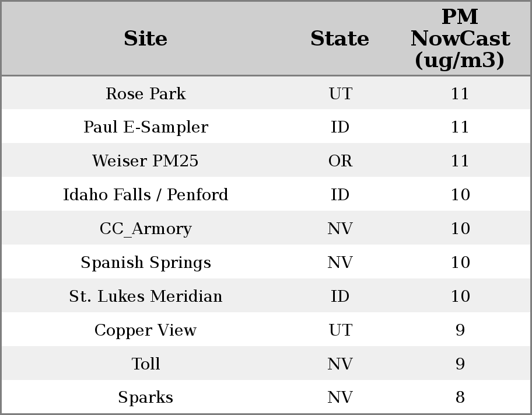Select the Sparks site cell
The height and width of the screenshot is (415, 532).
pyautogui.click(x=146, y=397)
